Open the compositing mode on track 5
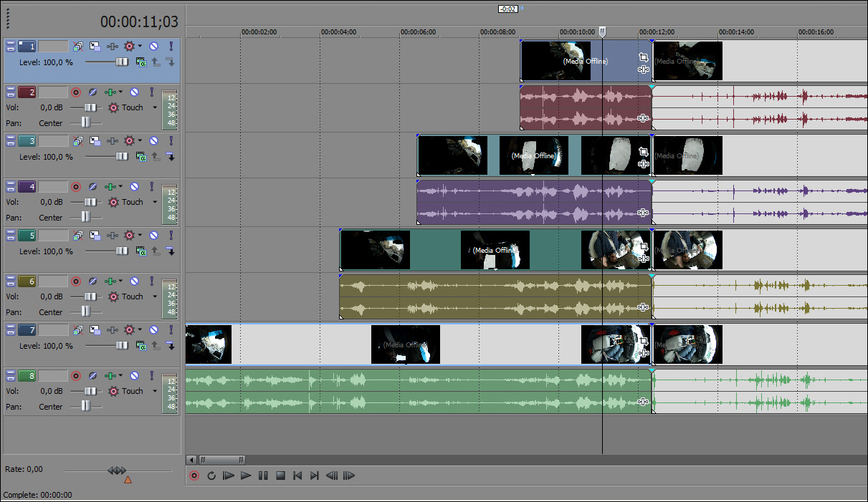This screenshot has height=502, width=868. (x=142, y=251)
